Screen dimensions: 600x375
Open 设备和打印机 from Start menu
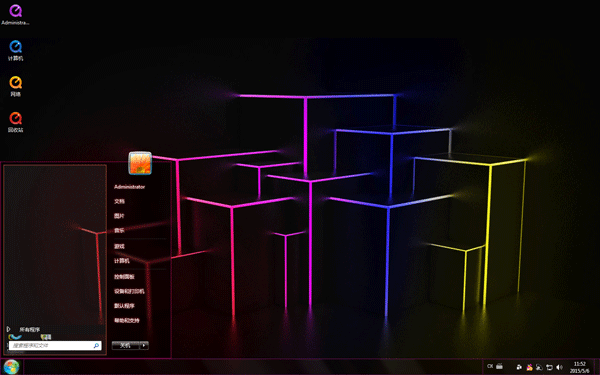pyautogui.click(x=129, y=291)
